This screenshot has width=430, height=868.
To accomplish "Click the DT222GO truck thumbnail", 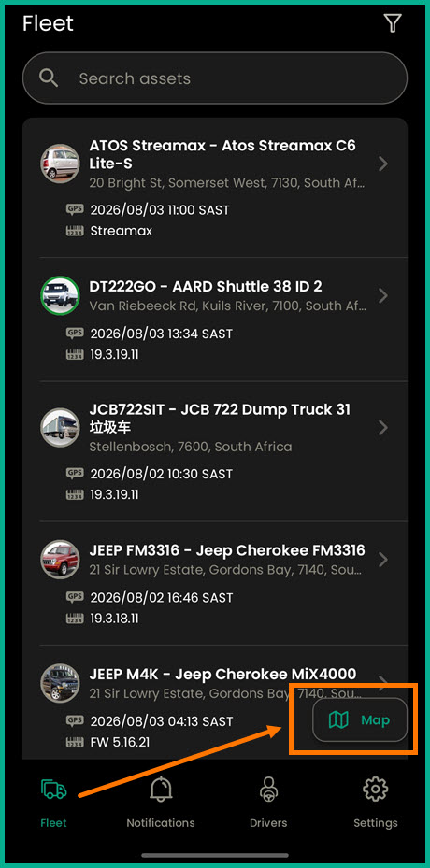I will point(60,295).
